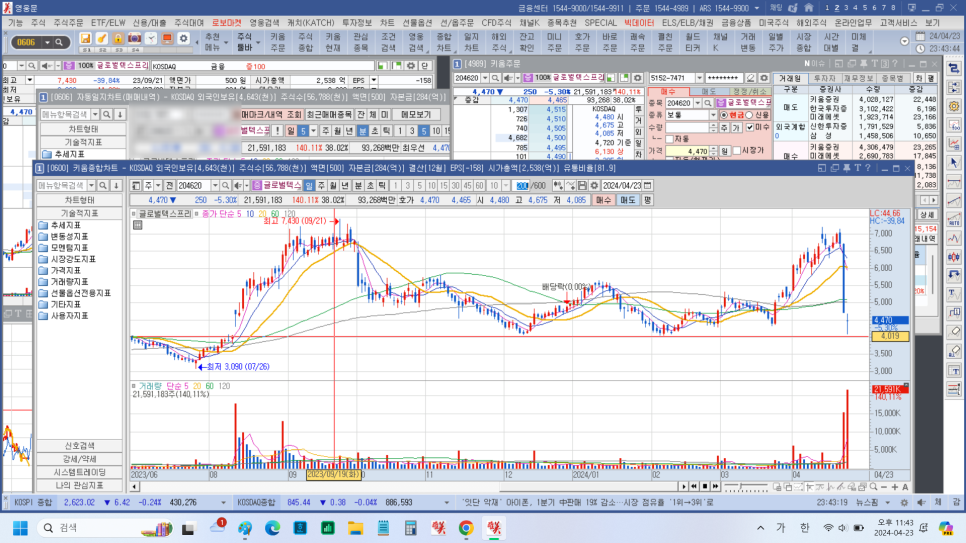Open account number dropdown in order window
The image size is (966, 543).
(699, 78)
